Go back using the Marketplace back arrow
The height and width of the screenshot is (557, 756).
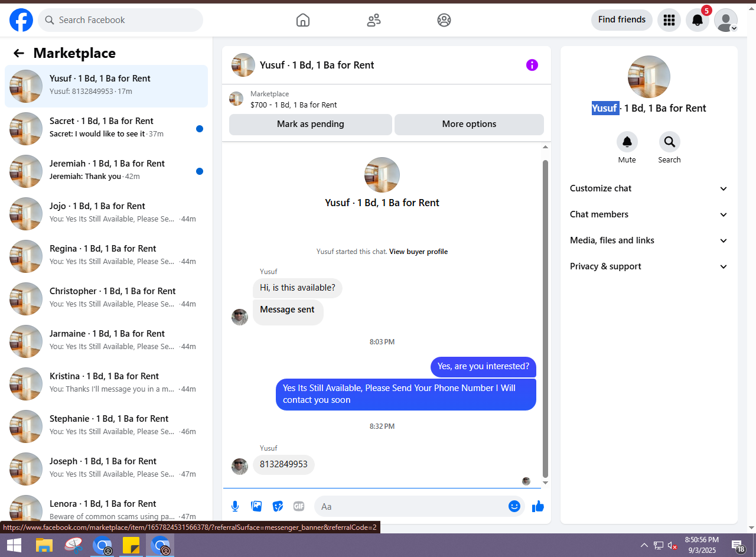click(x=19, y=53)
